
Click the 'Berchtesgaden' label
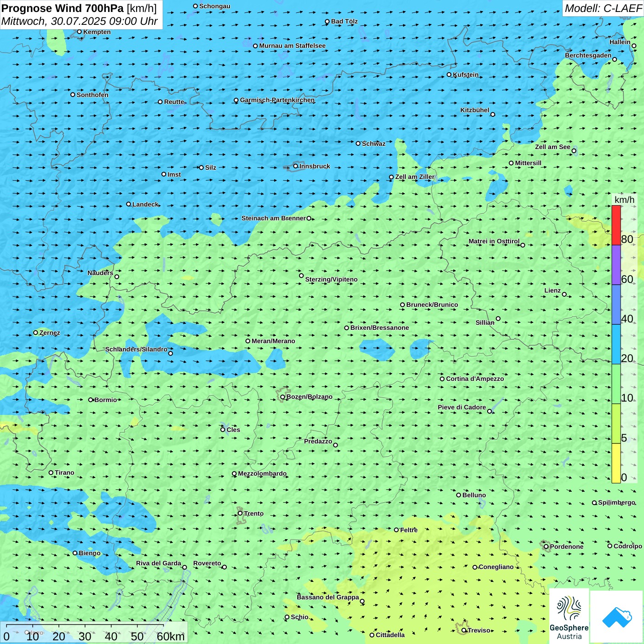point(588,55)
